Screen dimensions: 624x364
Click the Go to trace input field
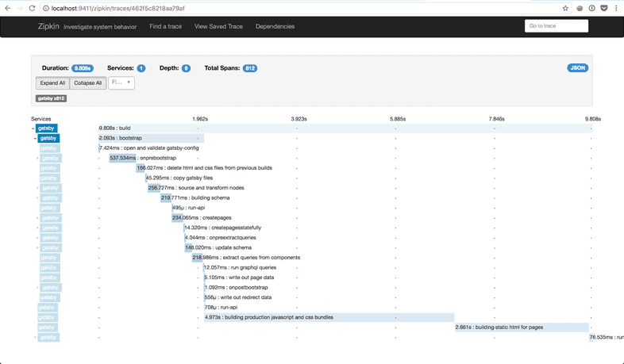tap(556, 26)
